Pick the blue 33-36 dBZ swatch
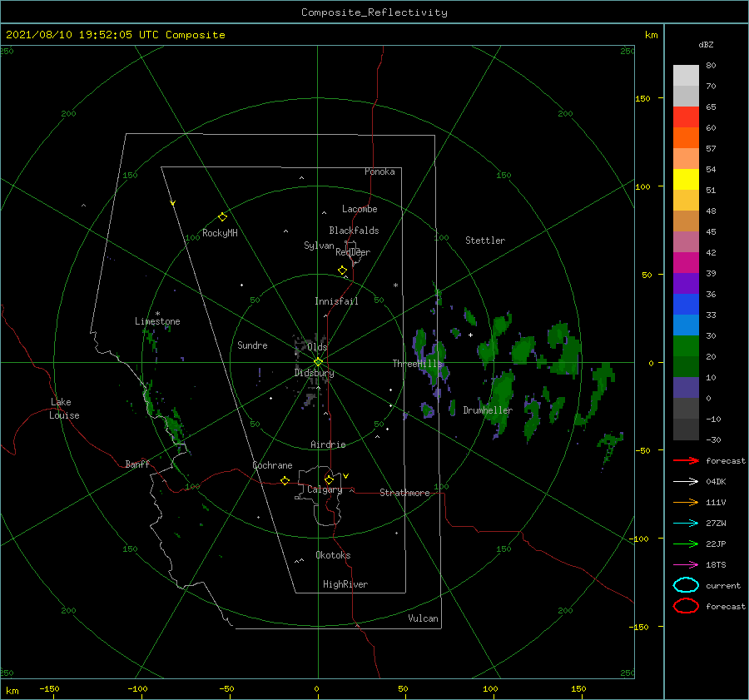This screenshot has height=700, width=749. click(686, 305)
